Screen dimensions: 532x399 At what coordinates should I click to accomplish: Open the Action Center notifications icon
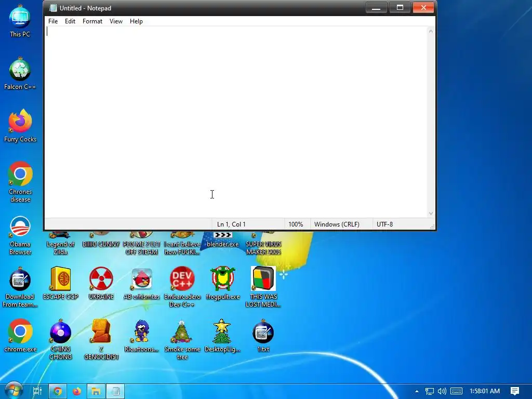click(515, 391)
